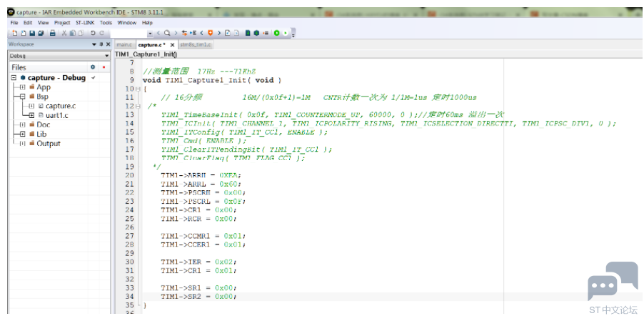The width and height of the screenshot is (644, 321).
Task: Open the gear column in Files header
Action: [x=93, y=67]
